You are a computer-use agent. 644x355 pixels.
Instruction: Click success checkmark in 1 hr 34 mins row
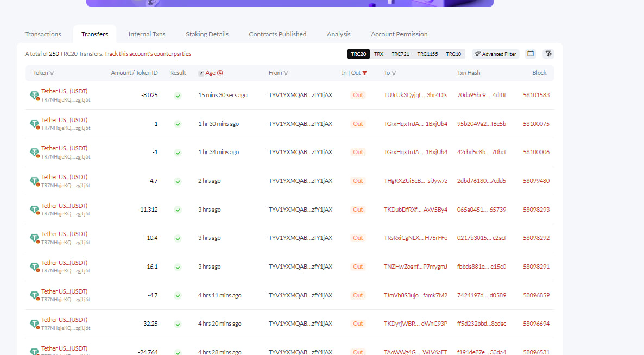coord(178,153)
